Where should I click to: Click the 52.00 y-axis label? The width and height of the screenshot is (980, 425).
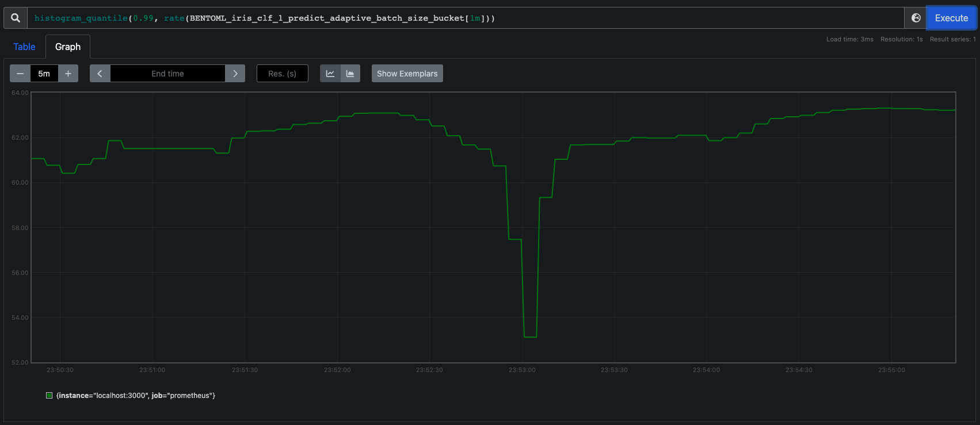(20, 362)
